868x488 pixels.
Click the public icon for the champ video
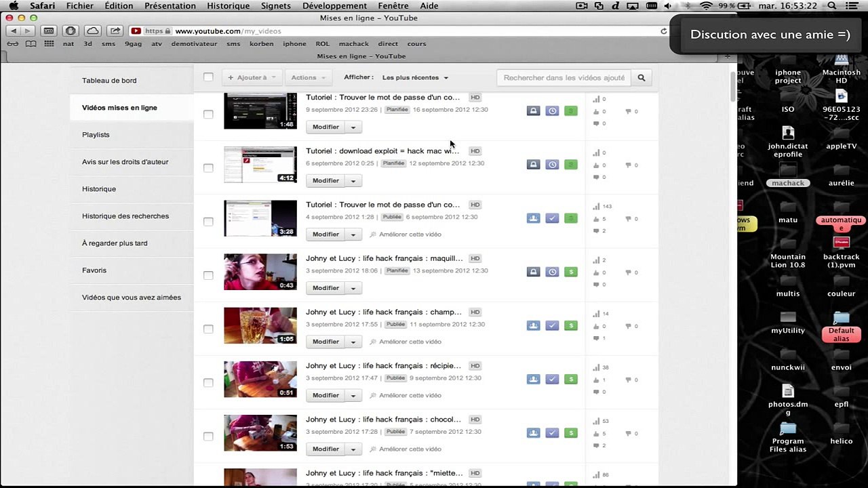(x=533, y=325)
